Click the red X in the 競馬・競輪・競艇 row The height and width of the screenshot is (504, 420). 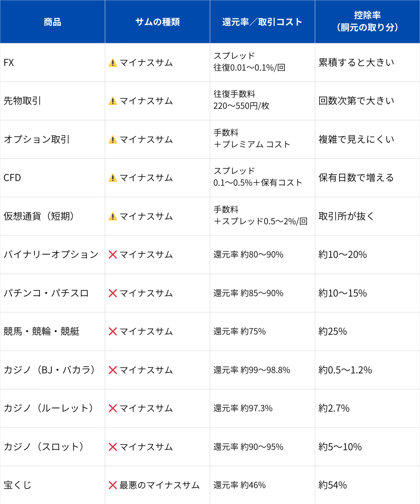pos(113,331)
